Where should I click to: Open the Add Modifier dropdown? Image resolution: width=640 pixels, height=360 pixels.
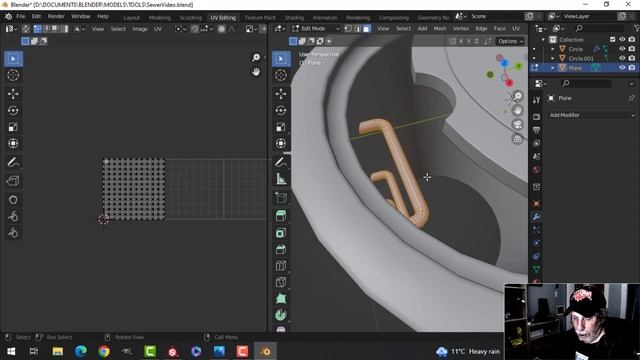(x=591, y=115)
